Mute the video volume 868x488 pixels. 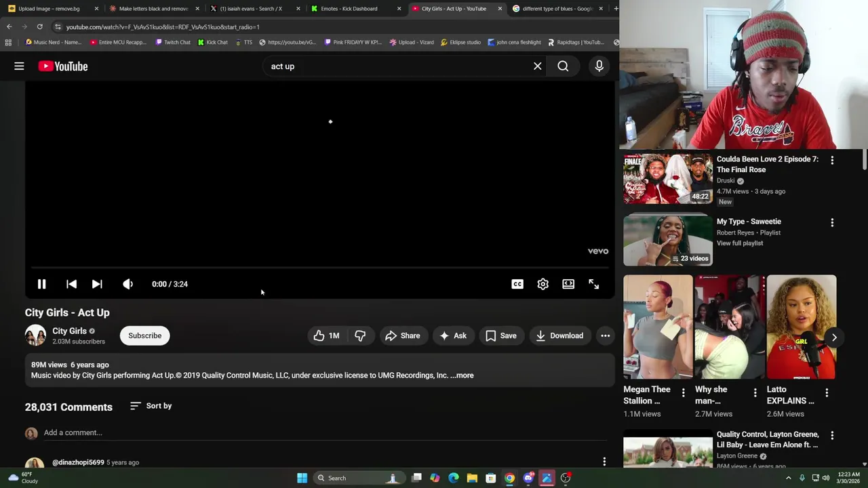click(127, 284)
